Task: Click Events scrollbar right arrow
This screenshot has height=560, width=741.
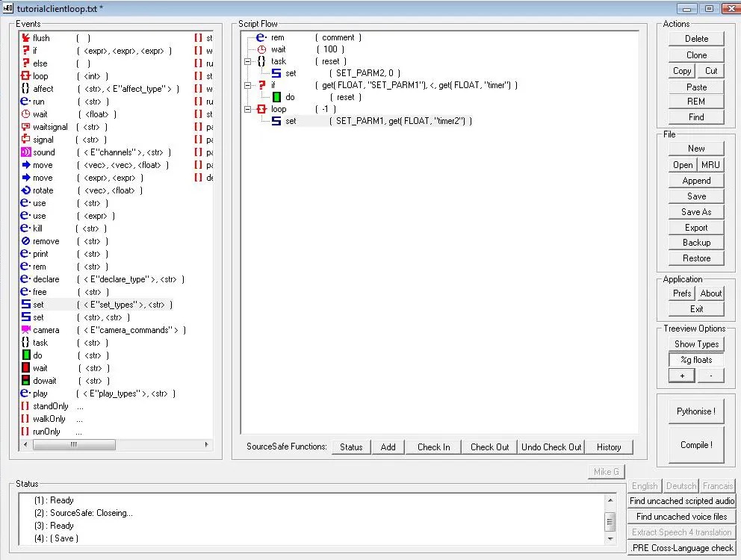Action: tap(206, 444)
